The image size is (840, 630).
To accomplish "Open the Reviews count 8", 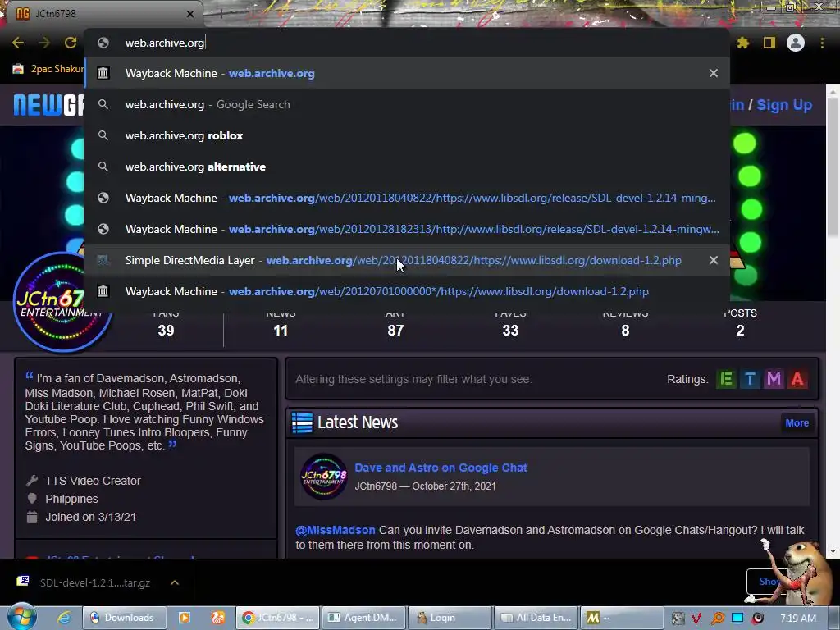I will pyautogui.click(x=625, y=331).
